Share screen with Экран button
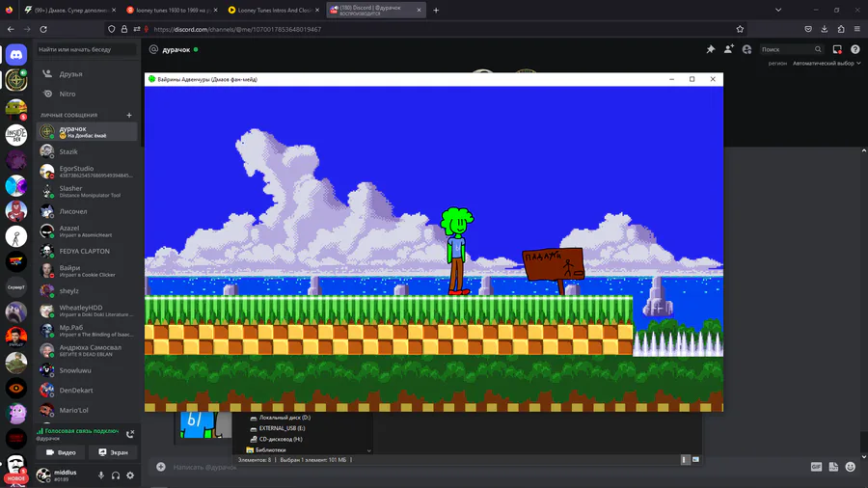 click(113, 452)
